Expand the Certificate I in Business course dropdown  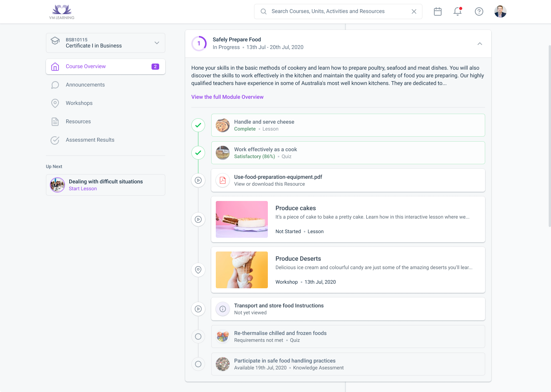click(156, 43)
